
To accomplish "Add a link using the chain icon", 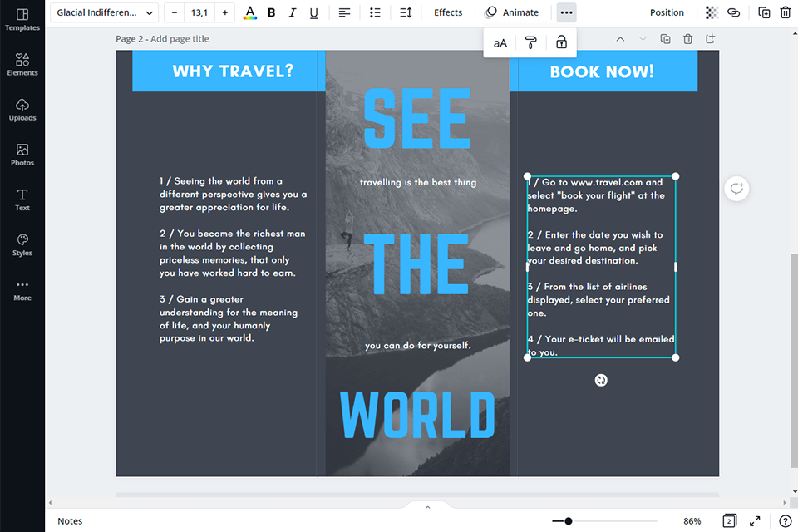I will coord(733,12).
